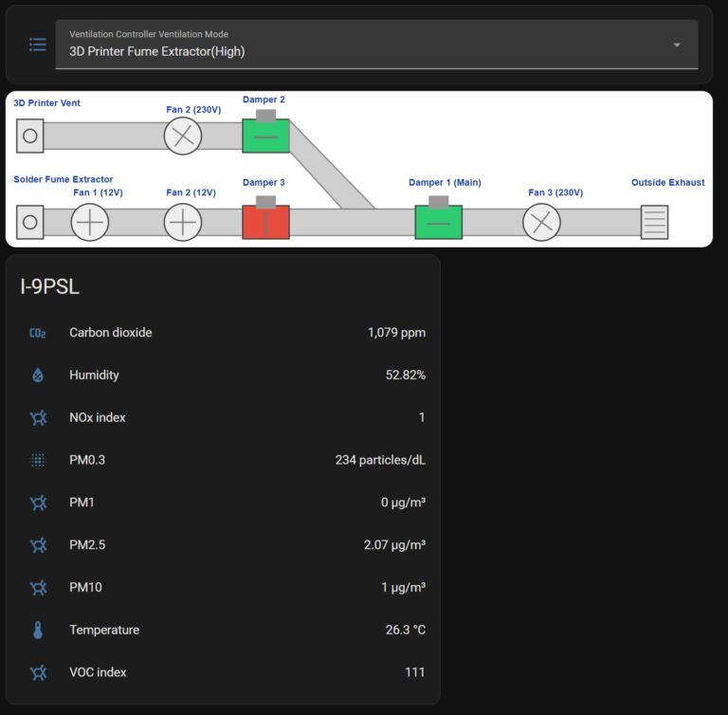Click the NOx index molecule icon
This screenshot has height=715, width=728.
(38, 417)
